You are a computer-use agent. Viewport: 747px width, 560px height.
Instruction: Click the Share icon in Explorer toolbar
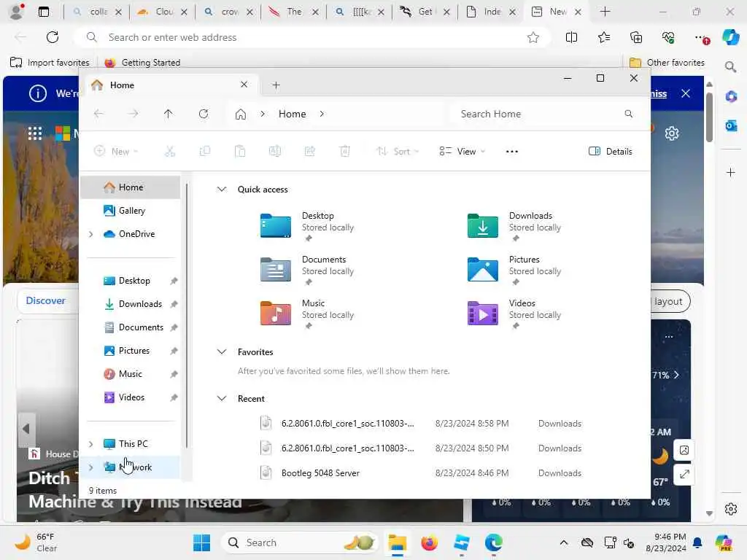coord(309,152)
